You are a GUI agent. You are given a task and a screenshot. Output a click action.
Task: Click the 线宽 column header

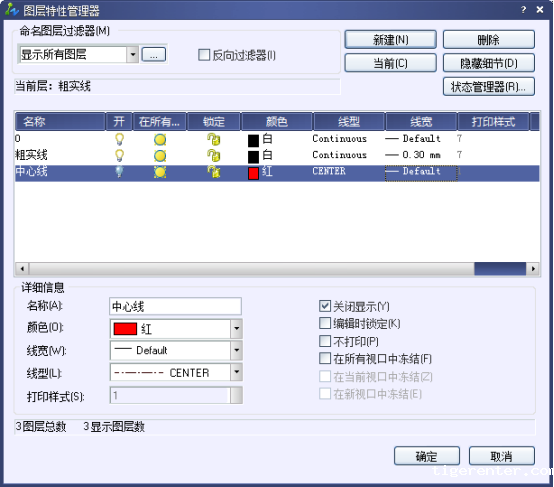click(421, 122)
